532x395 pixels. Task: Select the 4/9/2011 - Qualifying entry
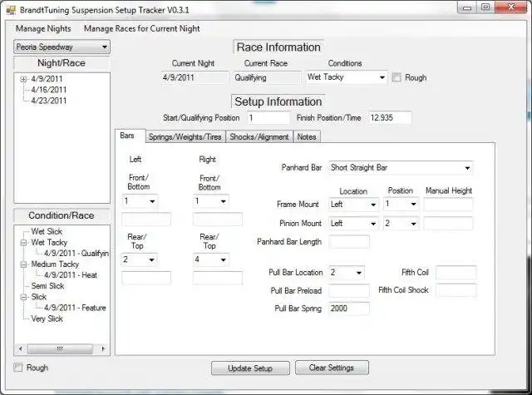click(x=76, y=254)
